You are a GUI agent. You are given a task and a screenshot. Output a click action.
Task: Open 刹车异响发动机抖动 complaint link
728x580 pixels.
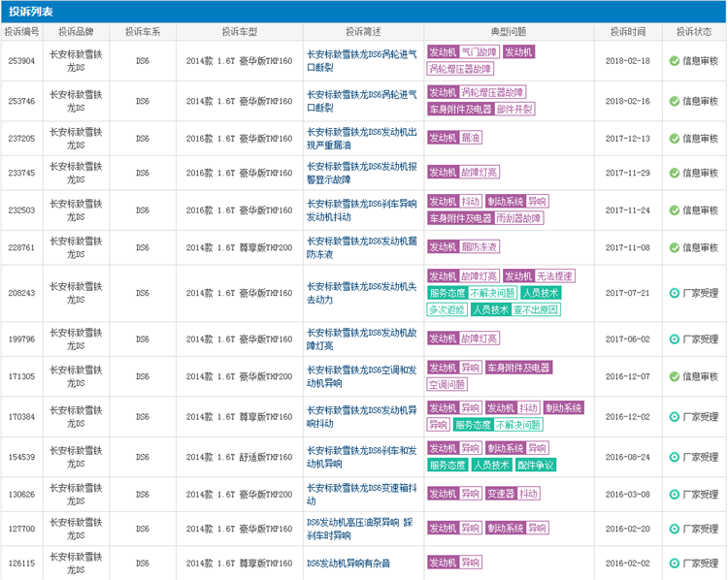(x=362, y=210)
